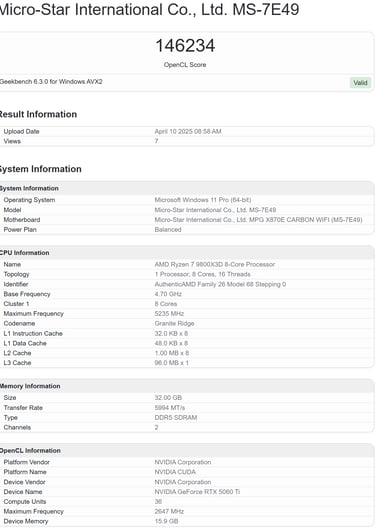
Task: Click the memory Type value DDR5 SDRAM
Action: coord(176,418)
